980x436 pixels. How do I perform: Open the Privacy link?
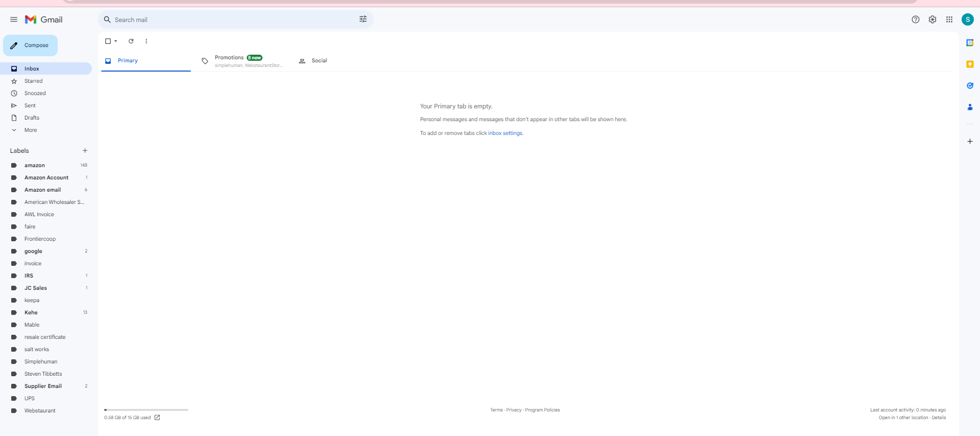(514, 410)
